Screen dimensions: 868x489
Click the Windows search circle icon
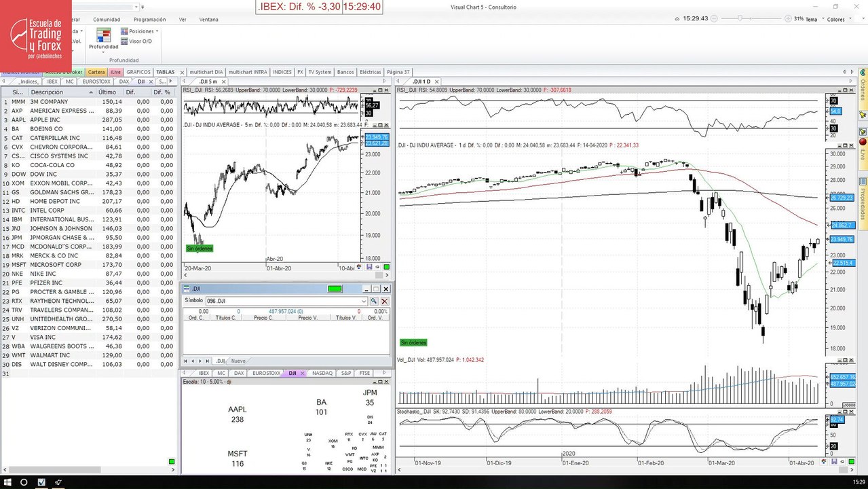click(x=24, y=482)
